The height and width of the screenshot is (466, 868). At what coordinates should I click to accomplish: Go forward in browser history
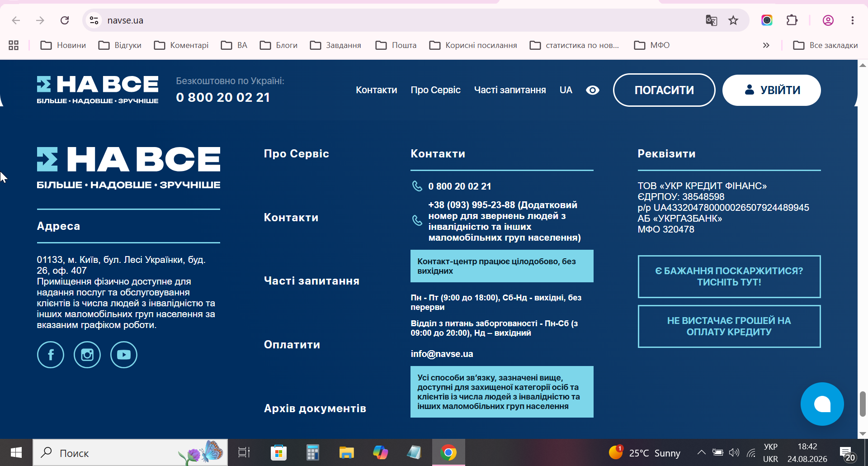[40, 20]
